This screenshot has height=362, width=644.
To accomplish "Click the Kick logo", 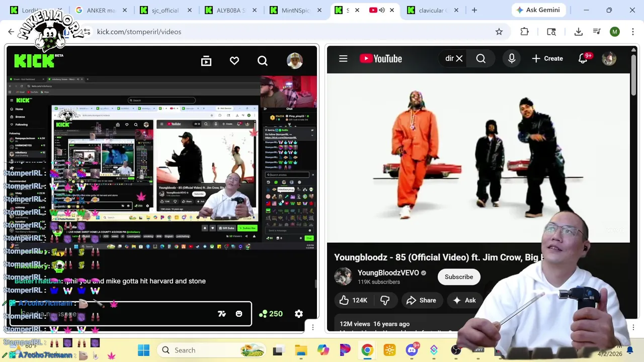I will (34, 61).
